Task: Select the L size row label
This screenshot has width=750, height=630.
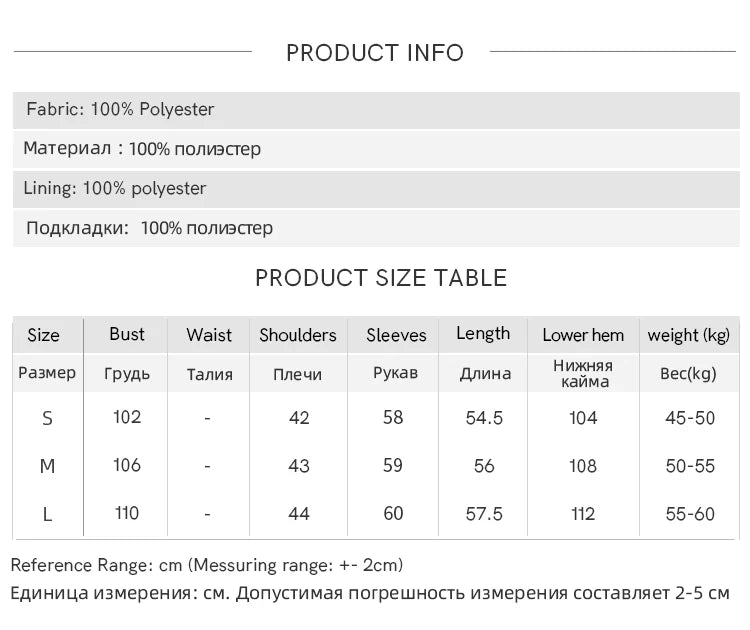Action: [x=47, y=514]
